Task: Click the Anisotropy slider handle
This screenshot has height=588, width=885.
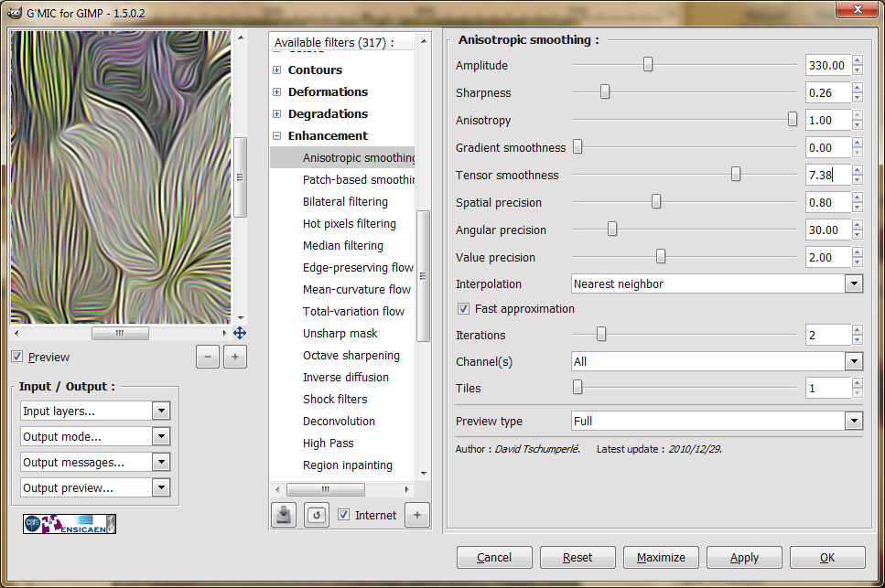Action: (793, 119)
